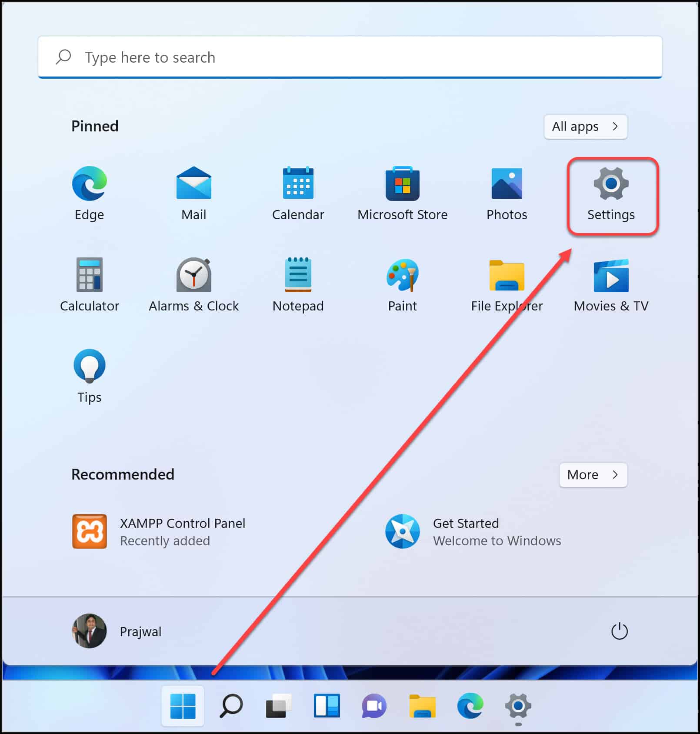The width and height of the screenshot is (700, 734).
Task: Click the Type here to search box
Action: tap(350, 57)
